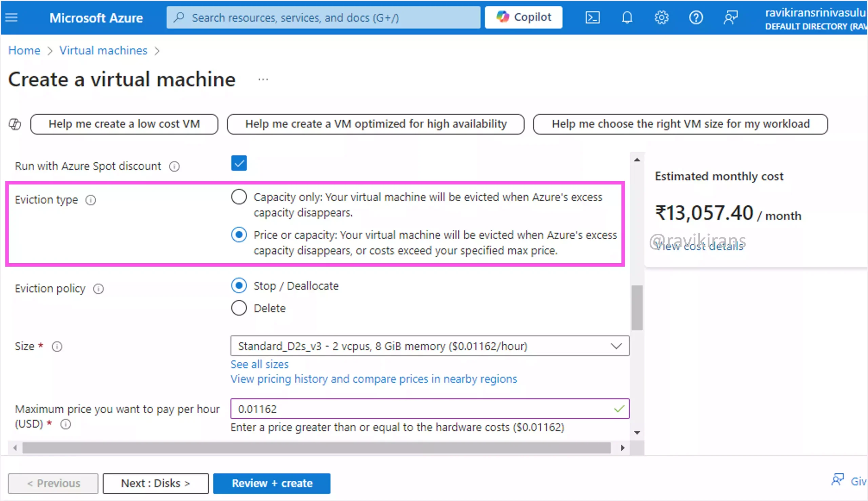Viewport: 868px width, 501px height.
Task: Select Price or capacity eviction type
Action: [239, 234]
